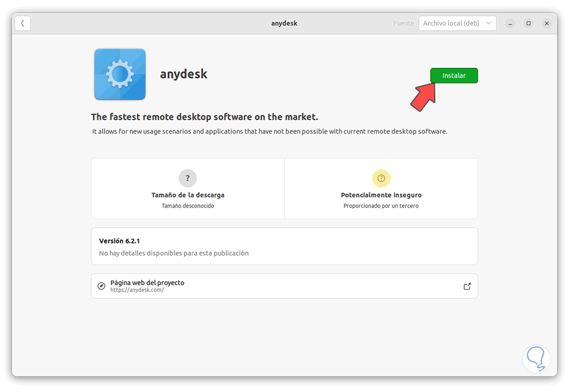Click the 'No hay detalles disponibles' text
Screen dimensions: 569x392
point(174,253)
